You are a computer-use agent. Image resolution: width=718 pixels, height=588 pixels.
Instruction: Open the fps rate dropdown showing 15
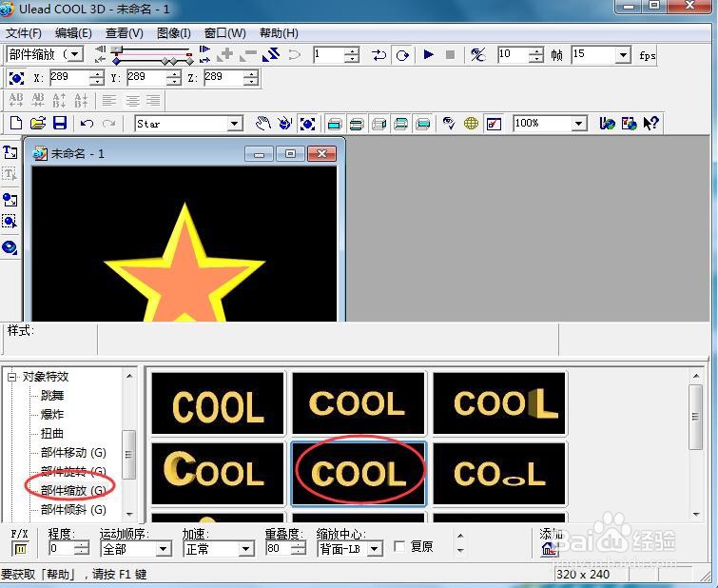(x=623, y=55)
